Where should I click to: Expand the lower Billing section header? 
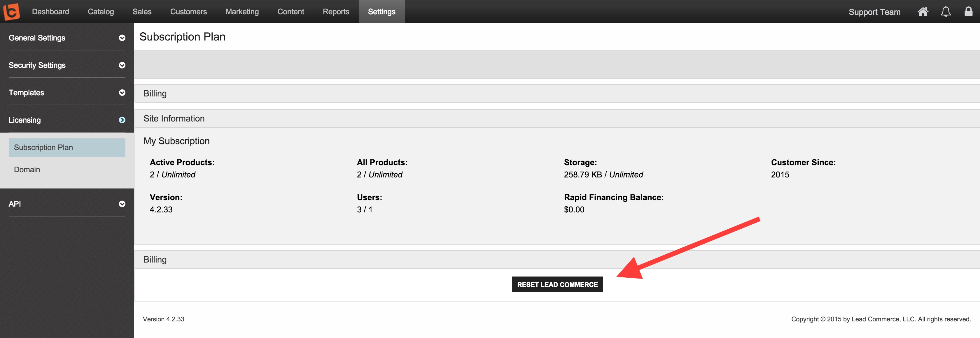[x=557, y=260]
